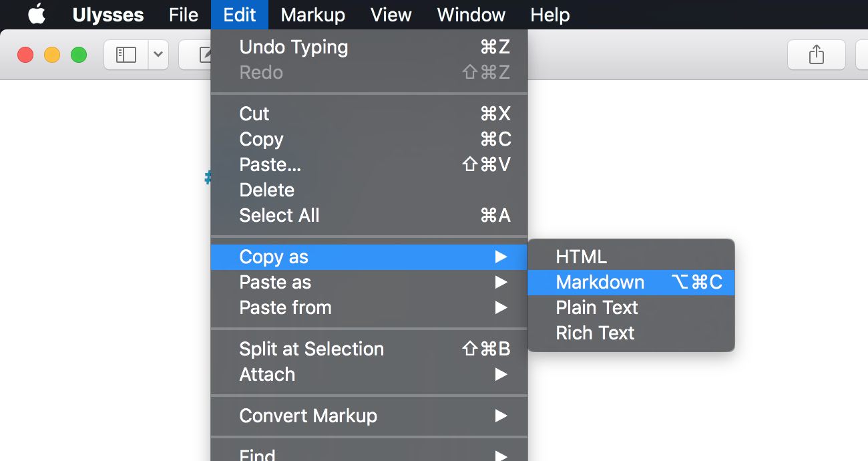Viewport: 868px width, 461px height.
Task: Choose Paste… from Edit menu
Action: coord(369,165)
